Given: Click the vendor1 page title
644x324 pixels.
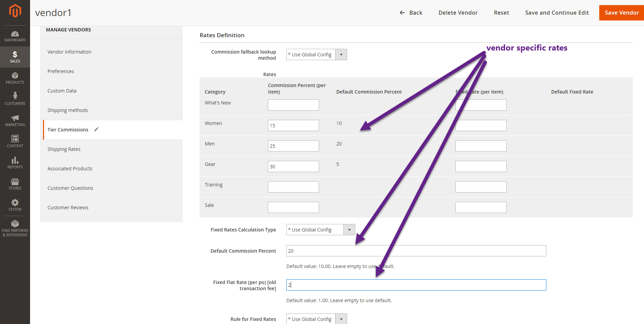Looking at the screenshot, I should 53,13.
